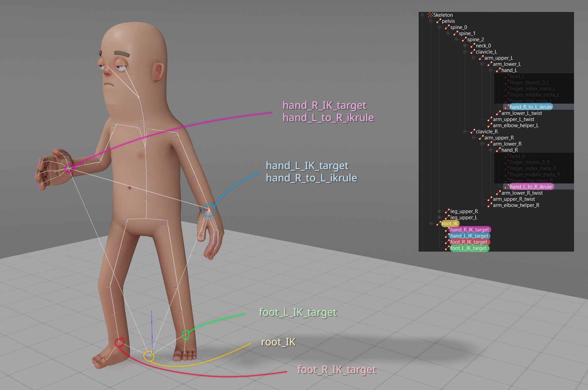The image size is (588, 390).
Task: Collapse the root_IK branch
Action: tap(431, 224)
